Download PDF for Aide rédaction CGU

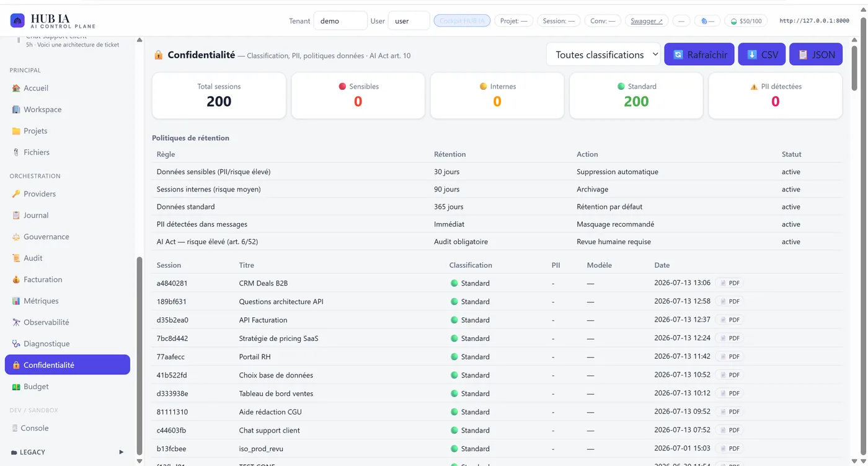point(730,411)
